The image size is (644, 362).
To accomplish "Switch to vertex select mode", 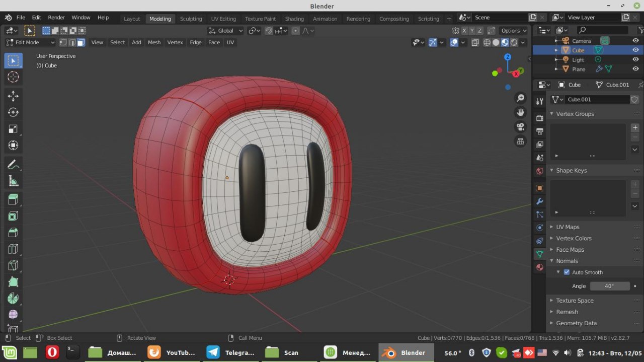I will (63, 42).
